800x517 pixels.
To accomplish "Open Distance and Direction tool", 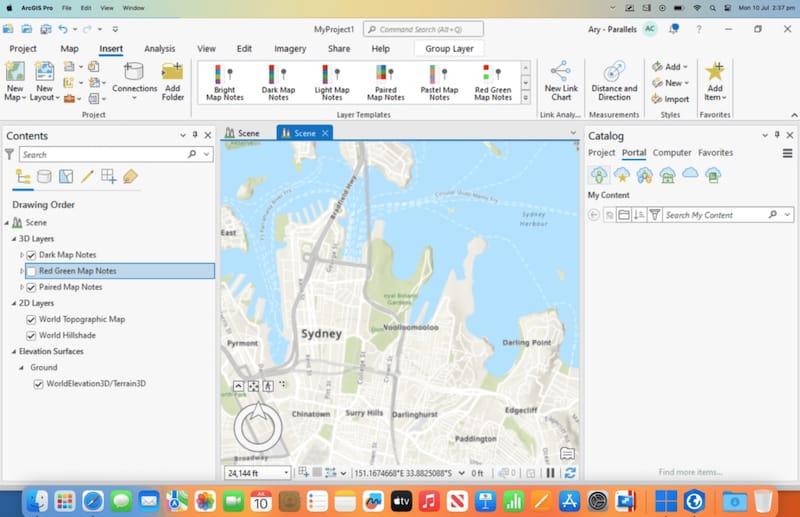I will coord(614,81).
